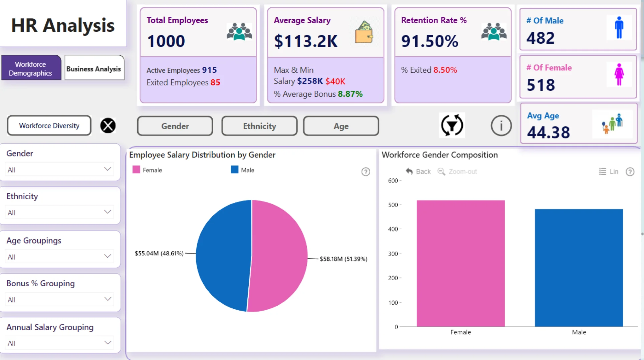Click the Retention Rate people icon

click(x=494, y=32)
